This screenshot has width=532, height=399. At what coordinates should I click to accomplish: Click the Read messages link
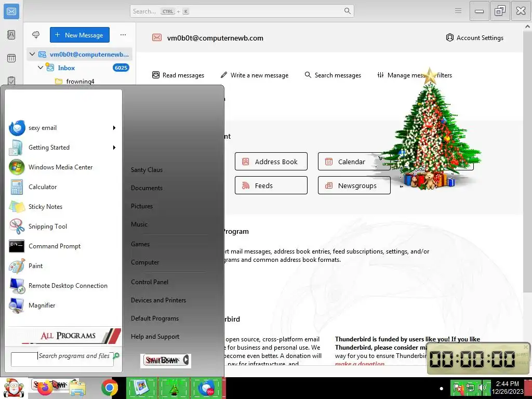(178, 75)
